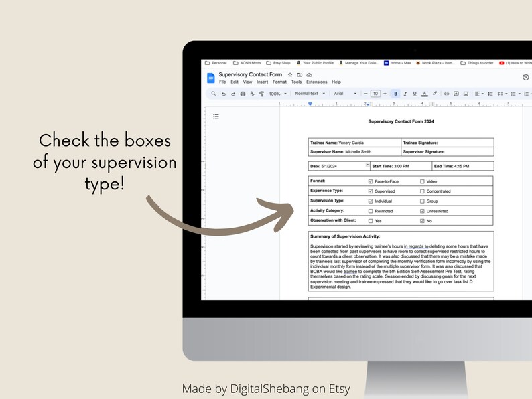Add a comment
This screenshot has height=399, width=532.
pos(456,94)
